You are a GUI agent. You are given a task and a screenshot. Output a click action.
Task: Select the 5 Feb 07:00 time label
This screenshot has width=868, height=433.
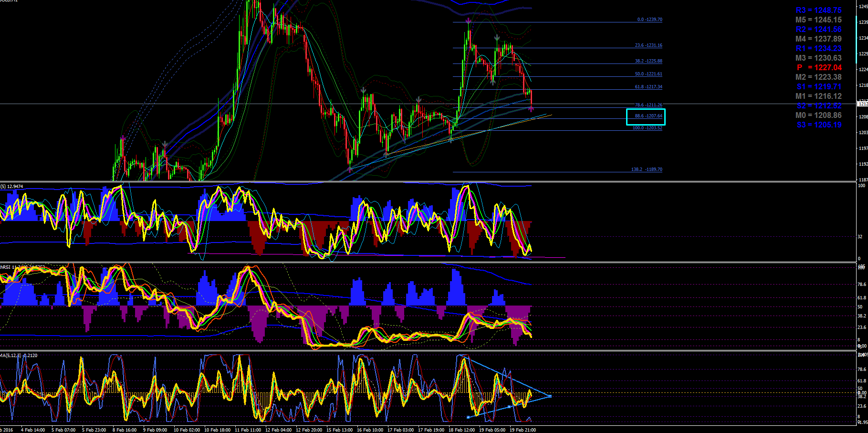coord(63,430)
